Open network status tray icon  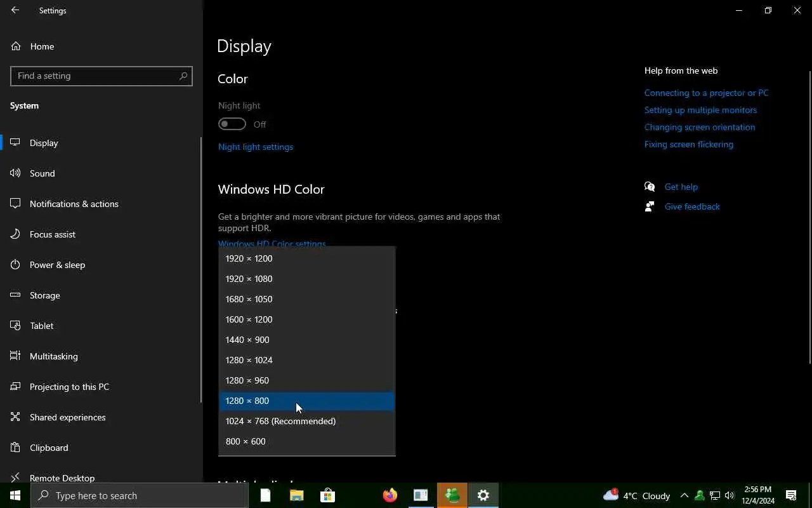[x=715, y=495]
